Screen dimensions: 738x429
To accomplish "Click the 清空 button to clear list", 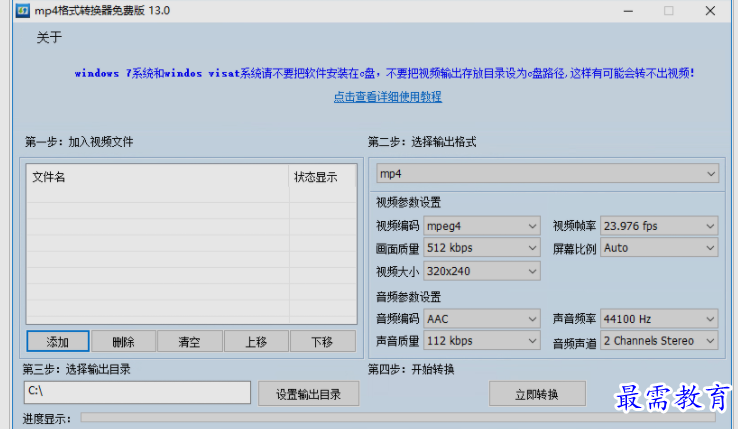I will click(190, 341).
